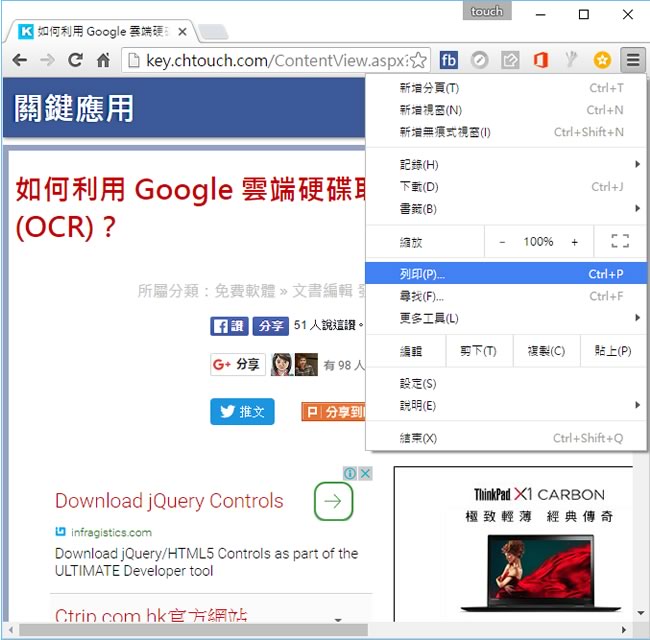Click the gray Y-shaped extension icon
The width and height of the screenshot is (650, 640).
[572, 60]
